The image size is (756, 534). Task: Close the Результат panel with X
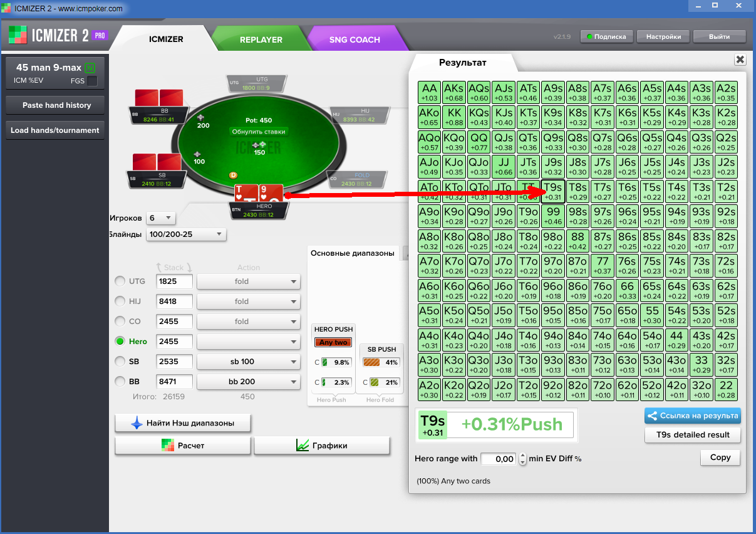tap(740, 60)
